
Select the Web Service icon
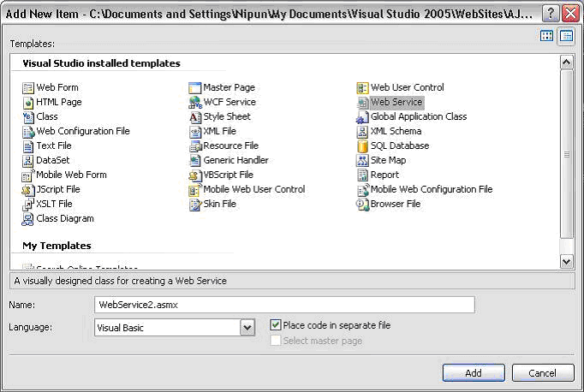pos(362,103)
